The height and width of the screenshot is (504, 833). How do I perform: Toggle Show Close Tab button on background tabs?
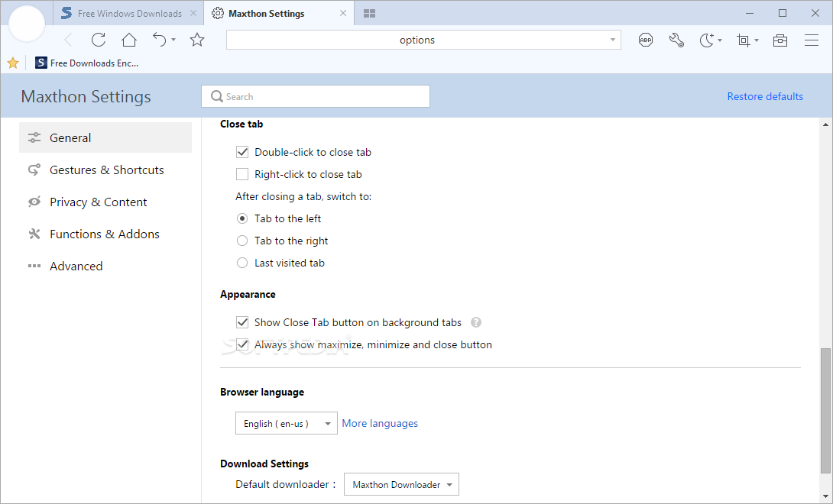click(x=242, y=322)
